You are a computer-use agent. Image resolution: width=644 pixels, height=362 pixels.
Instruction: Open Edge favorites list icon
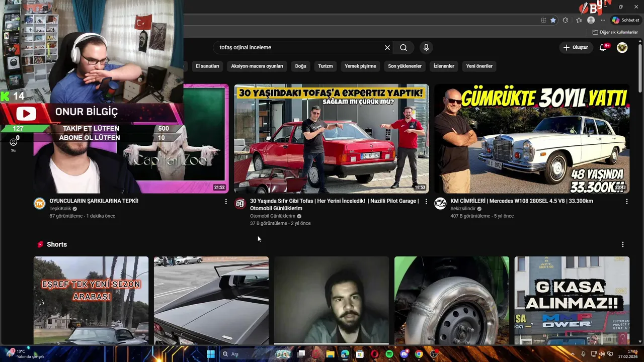pos(579,20)
